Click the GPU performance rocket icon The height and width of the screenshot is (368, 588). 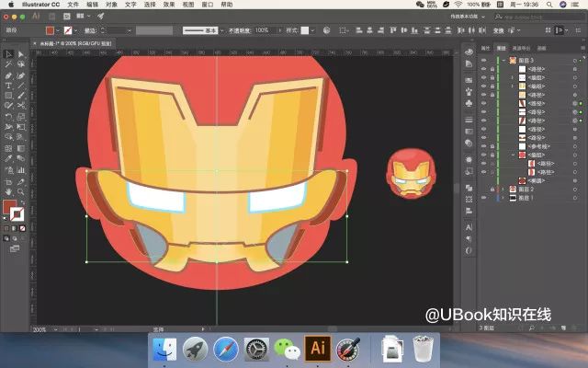[x=100, y=17]
